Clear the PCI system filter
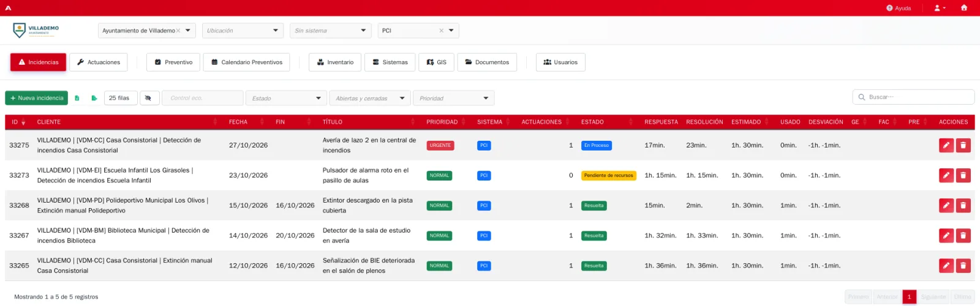The width and height of the screenshot is (980, 306). pyautogui.click(x=441, y=31)
